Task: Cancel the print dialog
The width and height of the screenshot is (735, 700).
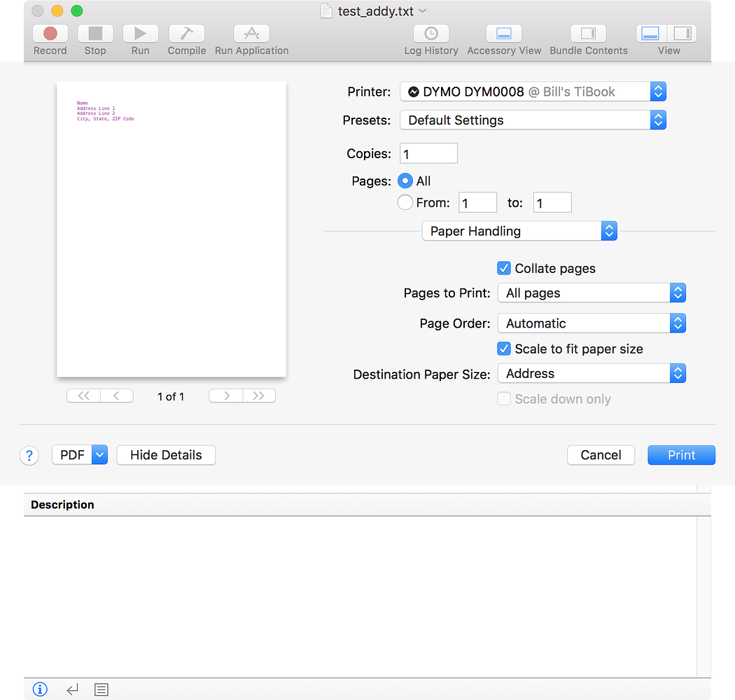Action: tap(601, 455)
